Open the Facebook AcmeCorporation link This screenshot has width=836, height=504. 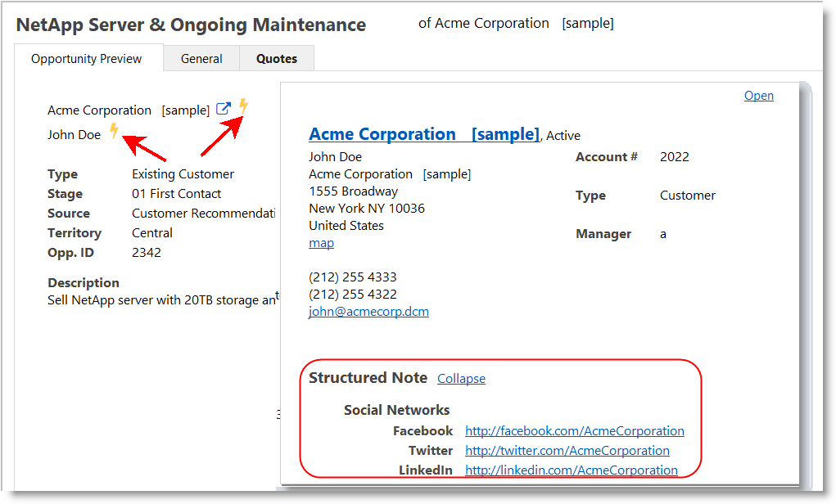coord(574,431)
